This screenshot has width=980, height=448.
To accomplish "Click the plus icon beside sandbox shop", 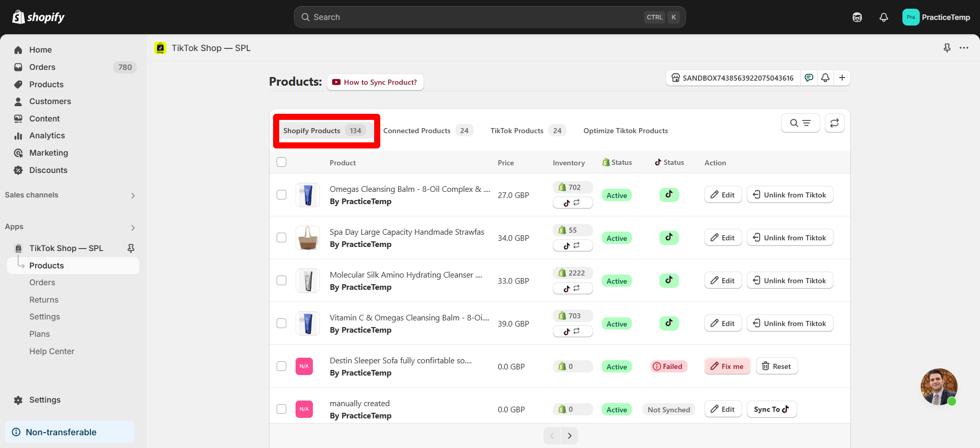I will tap(842, 78).
